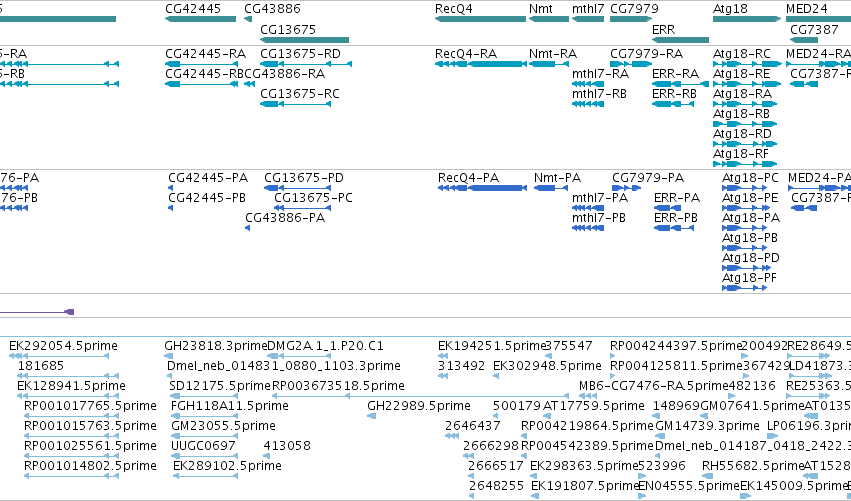
Task: Select the EK302948.5prime label
Action: (547, 366)
